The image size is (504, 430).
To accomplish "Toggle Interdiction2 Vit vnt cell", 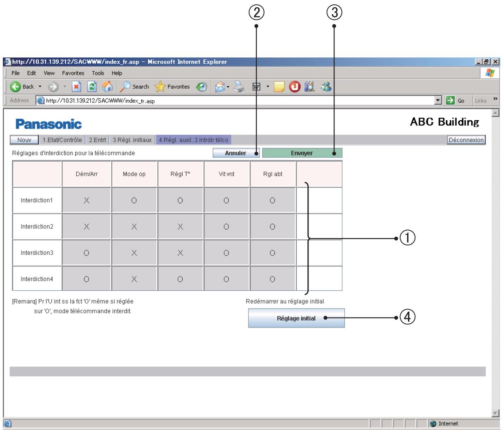I will (x=227, y=227).
